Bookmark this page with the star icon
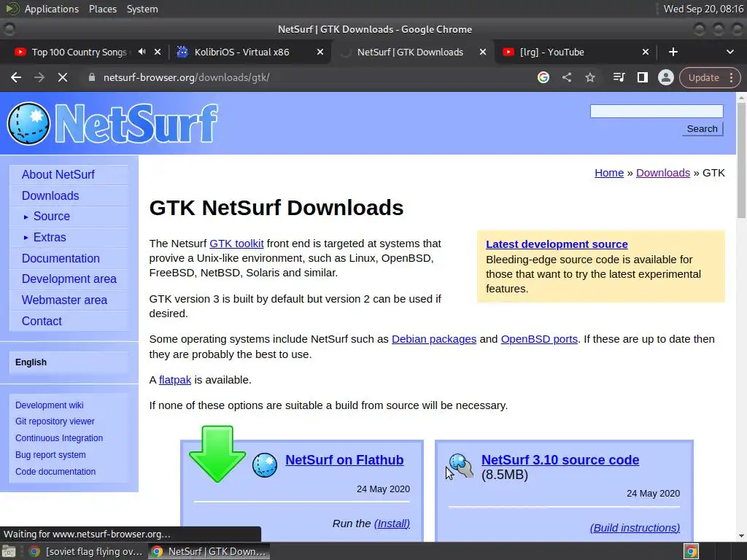 tap(589, 77)
